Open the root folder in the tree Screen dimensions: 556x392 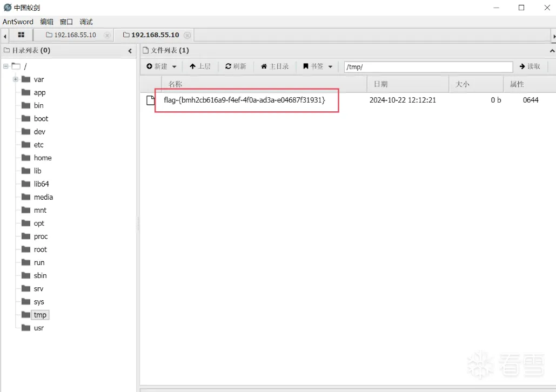[40, 249]
